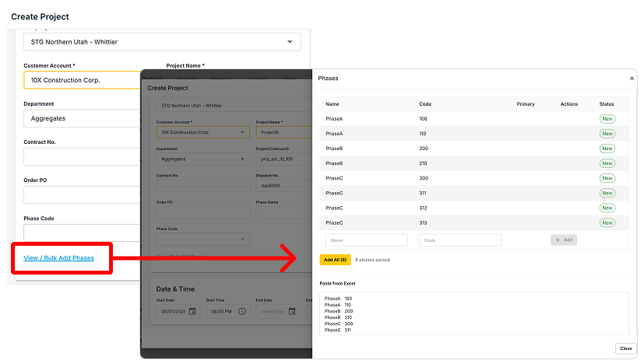Click the New status badge for code 313
Screen dimensions: 644x364
pyautogui.click(x=607, y=222)
